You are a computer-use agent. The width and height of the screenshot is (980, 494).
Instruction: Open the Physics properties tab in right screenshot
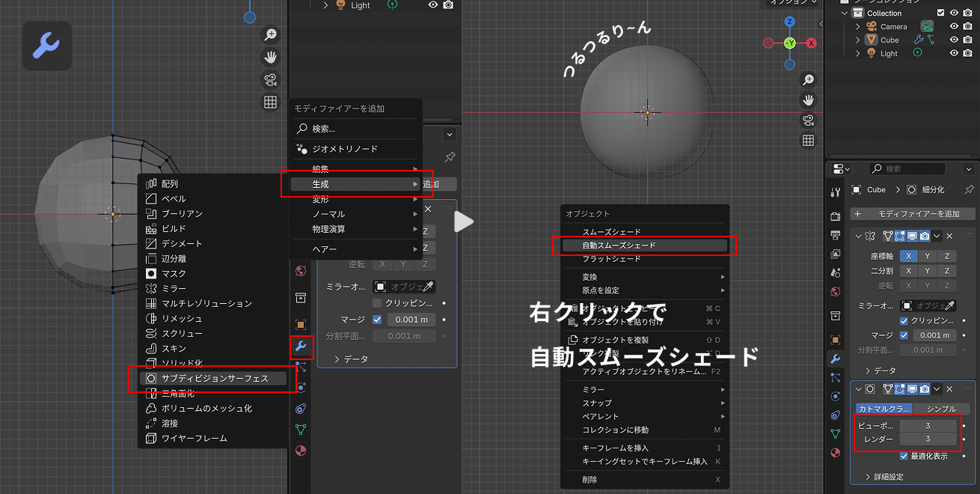click(x=836, y=396)
